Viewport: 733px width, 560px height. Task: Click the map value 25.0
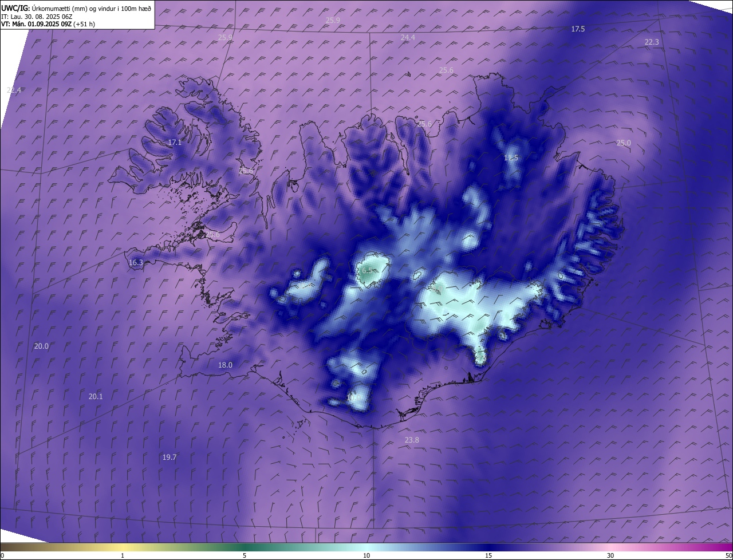[624, 143]
